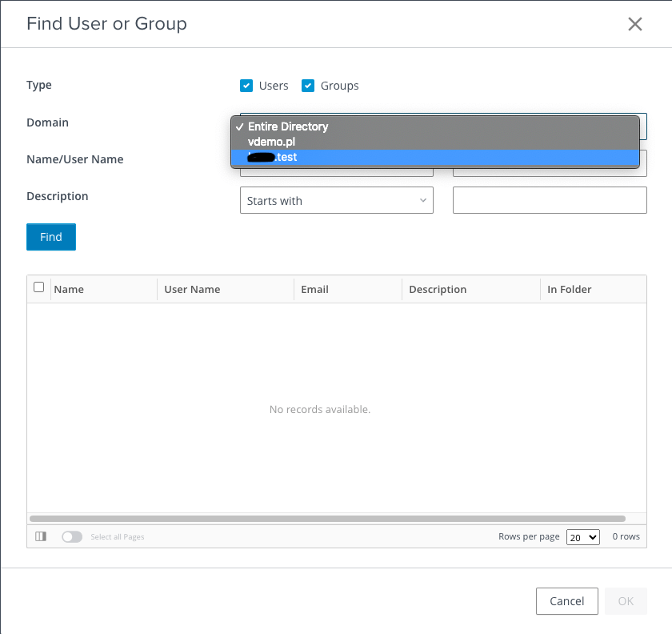The width and height of the screenshot is (672, 634).
Task: Close the Find User or Group dialog
Action: click(x=635, y=24)
